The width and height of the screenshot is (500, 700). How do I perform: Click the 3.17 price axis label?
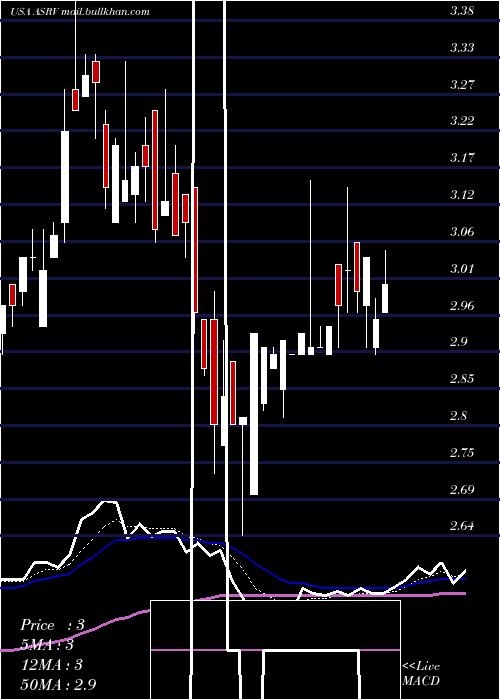pos(462,158)
